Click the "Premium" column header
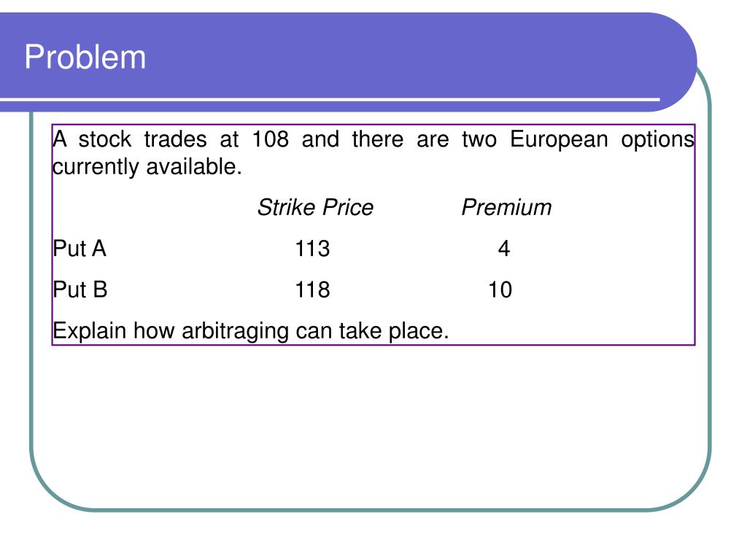Image resolution: width=747 pixels, height=560 pixels. coord(506,208)
